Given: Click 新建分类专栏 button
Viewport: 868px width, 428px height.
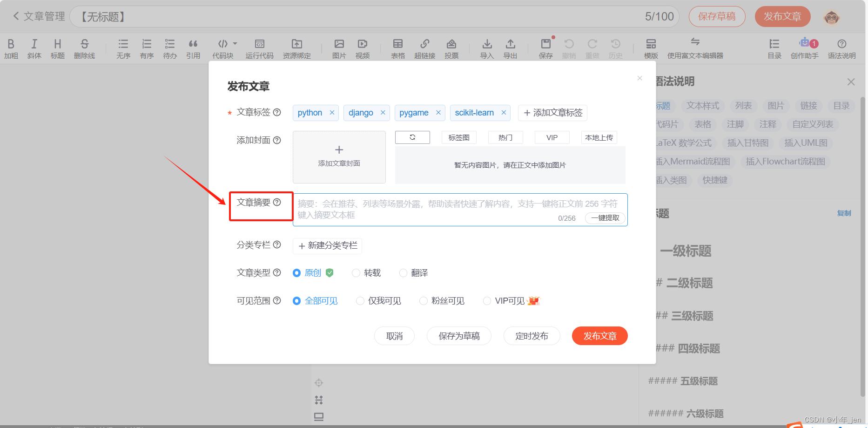Looking at the screenshot, I should [328, 245].
